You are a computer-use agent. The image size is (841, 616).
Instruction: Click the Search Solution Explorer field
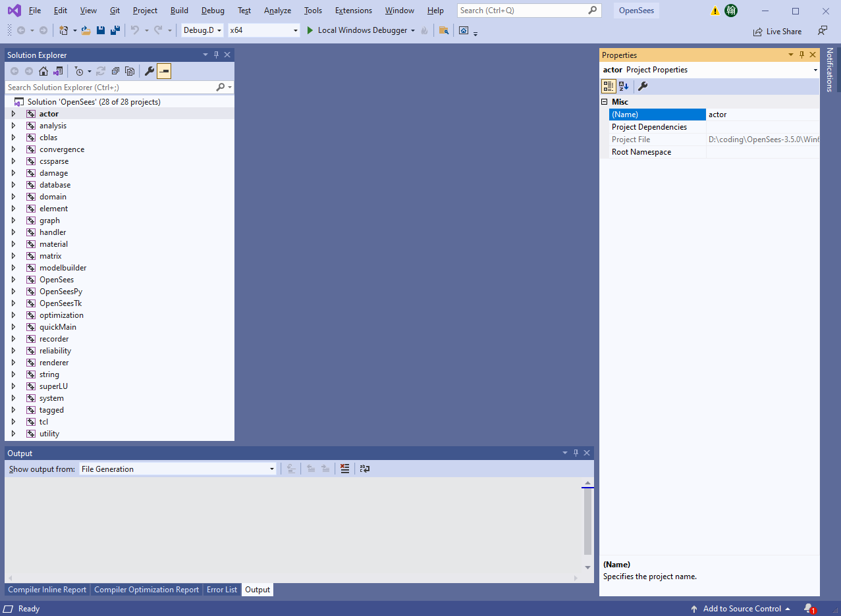(x=119, y=87)
